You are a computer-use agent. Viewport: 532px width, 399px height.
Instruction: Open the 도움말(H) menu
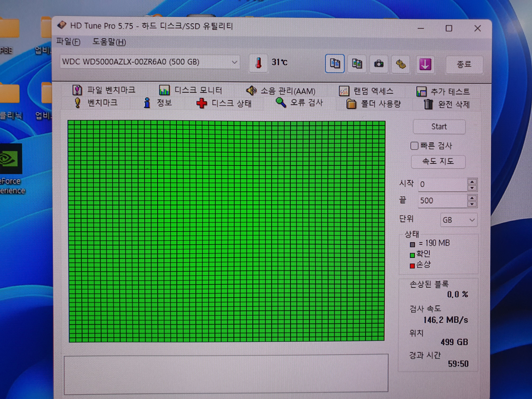point(109,42)
